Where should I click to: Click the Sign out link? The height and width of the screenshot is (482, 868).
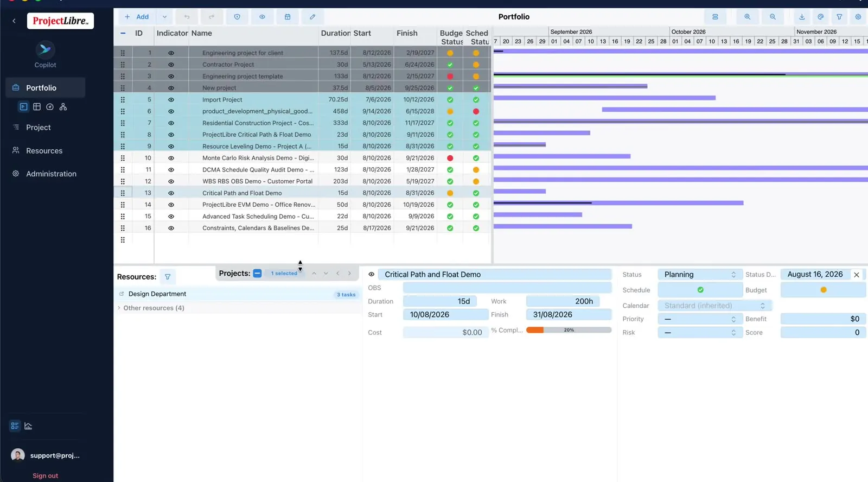tap(45, 476)
